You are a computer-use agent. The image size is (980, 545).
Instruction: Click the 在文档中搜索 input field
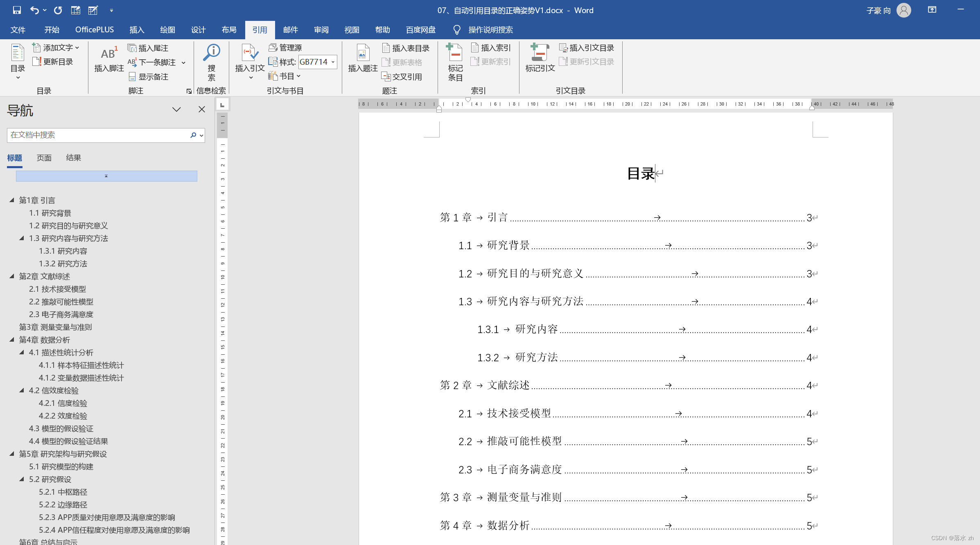[98, 135]
